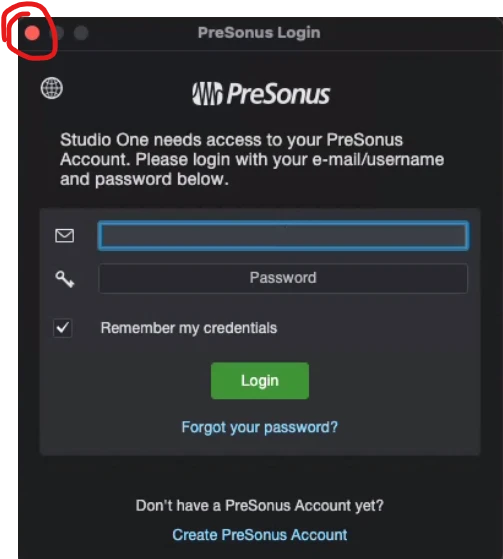
Task: Click an empty part of the title bar
Action: pos(410,33)
